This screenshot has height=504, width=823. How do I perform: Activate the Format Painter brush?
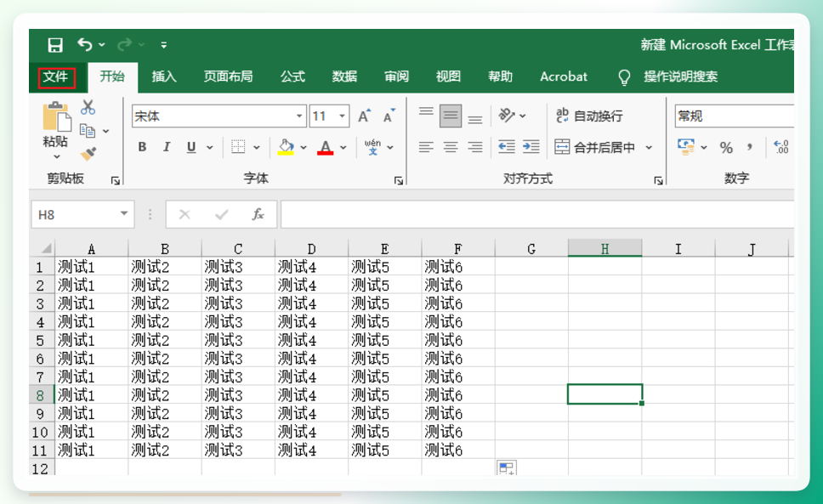88,154
